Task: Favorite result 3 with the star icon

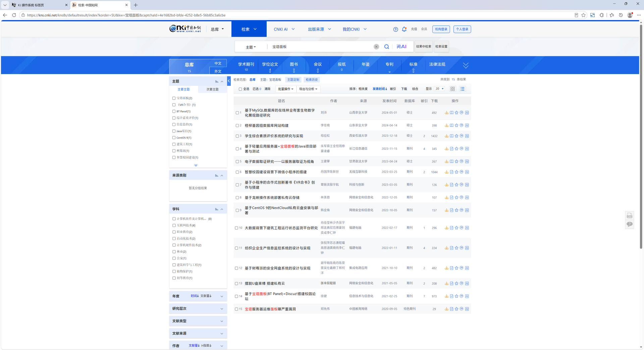Action: (x=457, y=136)
